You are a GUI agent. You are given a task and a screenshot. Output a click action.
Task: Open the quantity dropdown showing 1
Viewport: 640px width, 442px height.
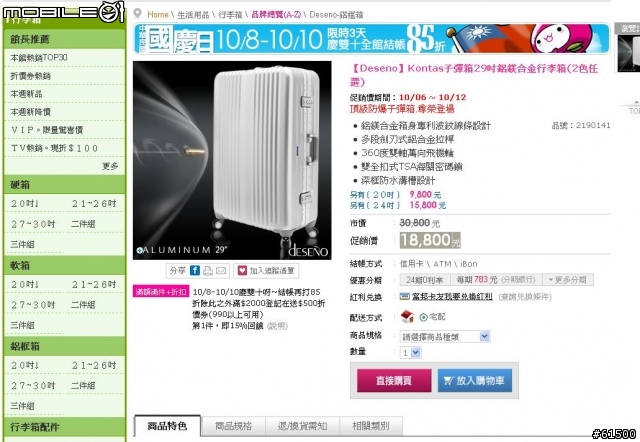point(410,353)
